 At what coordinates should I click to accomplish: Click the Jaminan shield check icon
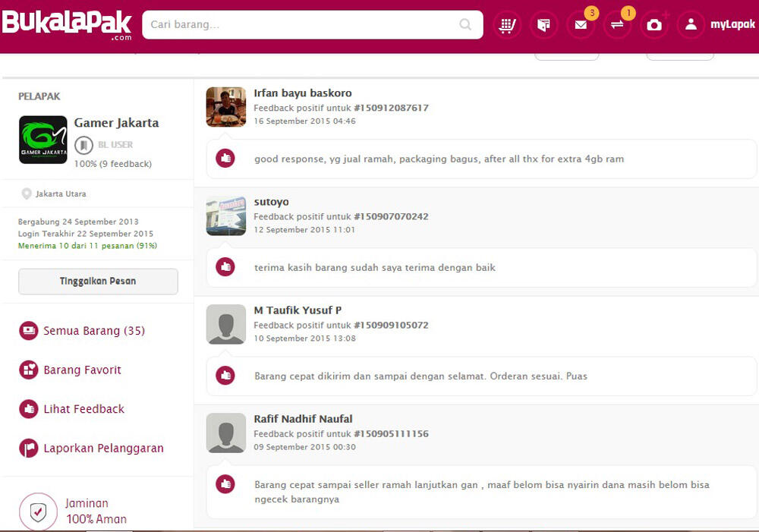pyautogui.click(x=38, y=512)
